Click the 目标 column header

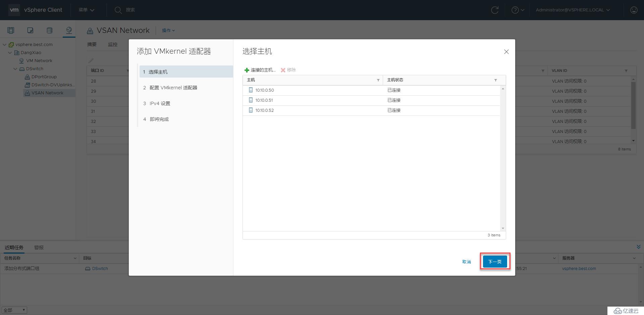[x=87, y=258]
